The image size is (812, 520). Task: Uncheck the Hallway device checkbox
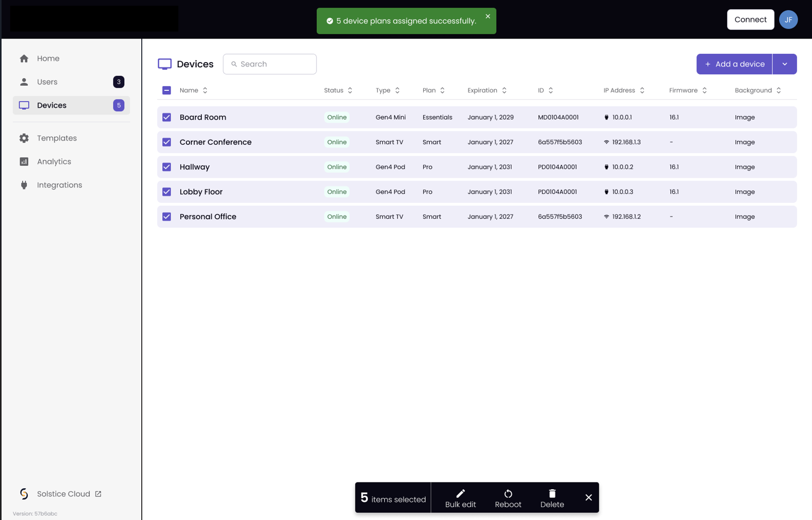[167, 167]
